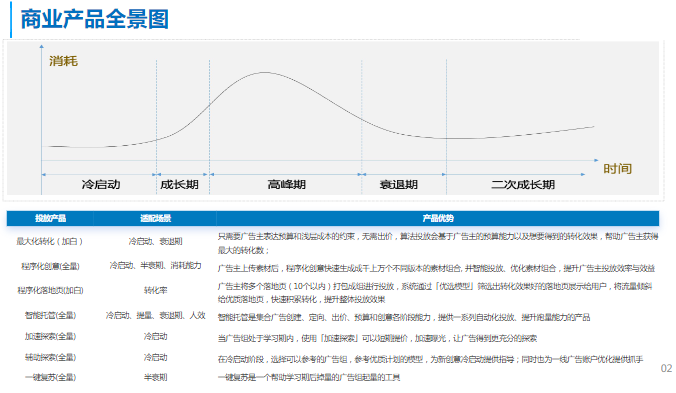
Task: Click the 适配场景 column header
Action: (x=155, y=218)
